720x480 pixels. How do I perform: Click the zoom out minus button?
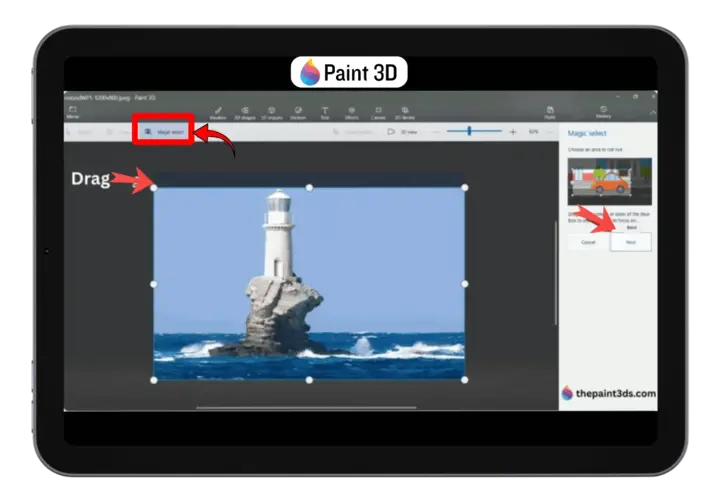438,131
